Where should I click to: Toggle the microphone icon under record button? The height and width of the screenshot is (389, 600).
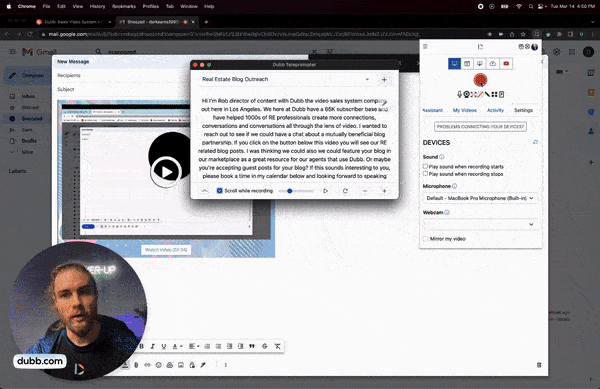point(460,94)
